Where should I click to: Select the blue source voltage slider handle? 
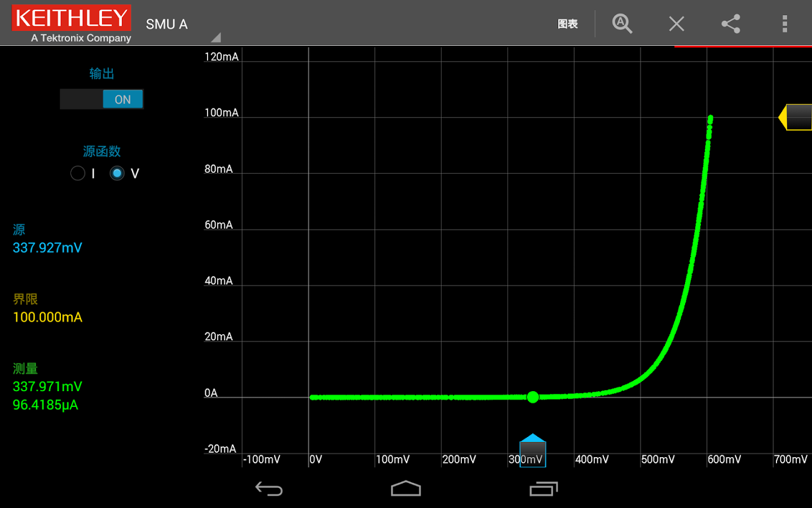532,450
